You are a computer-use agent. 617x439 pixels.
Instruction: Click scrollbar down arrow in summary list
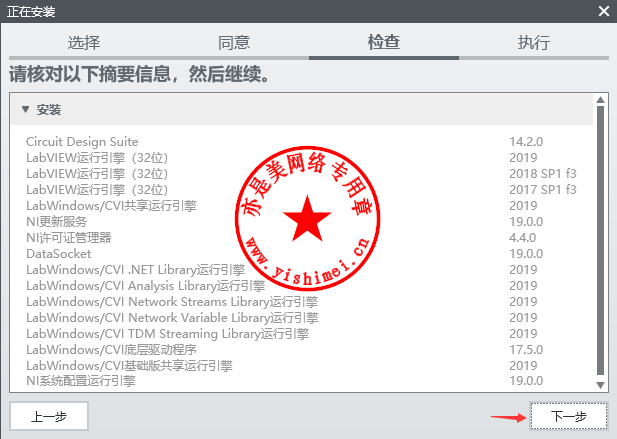(x=600, y=384)
